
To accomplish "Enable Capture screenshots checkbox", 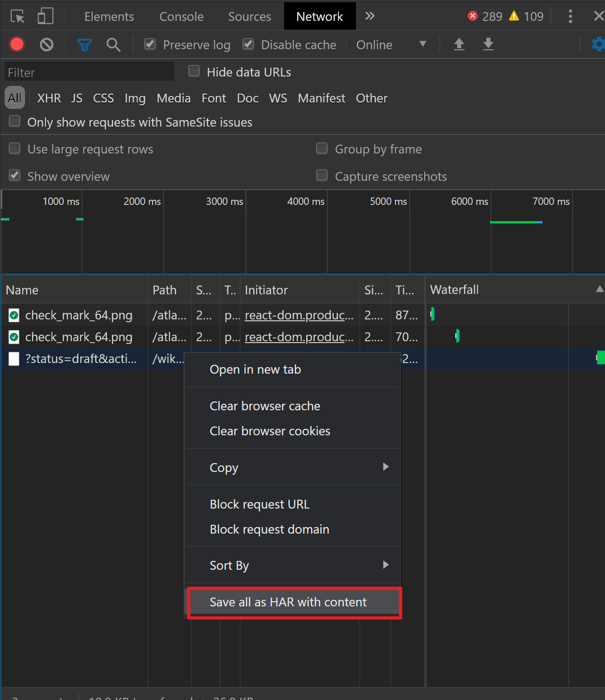I will point(322,175).
